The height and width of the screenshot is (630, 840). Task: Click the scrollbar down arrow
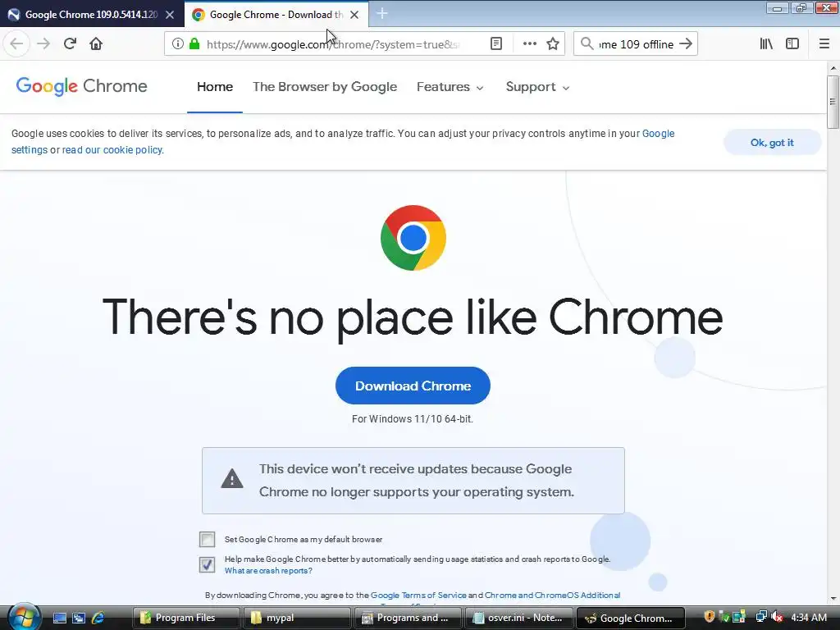pos(833,598)
